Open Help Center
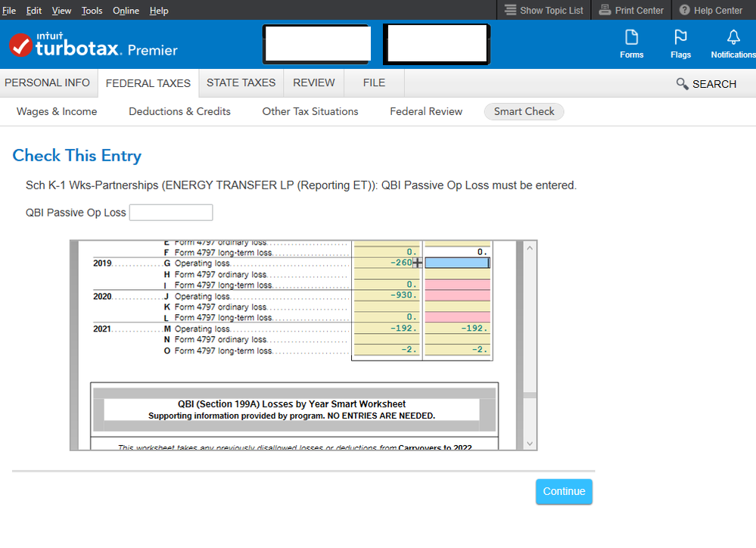 711,10
